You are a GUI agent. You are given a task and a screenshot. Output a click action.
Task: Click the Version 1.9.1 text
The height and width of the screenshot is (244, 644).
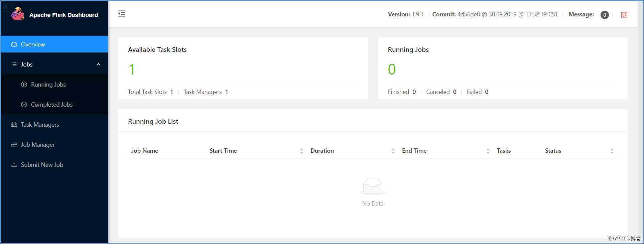[405, 14]
